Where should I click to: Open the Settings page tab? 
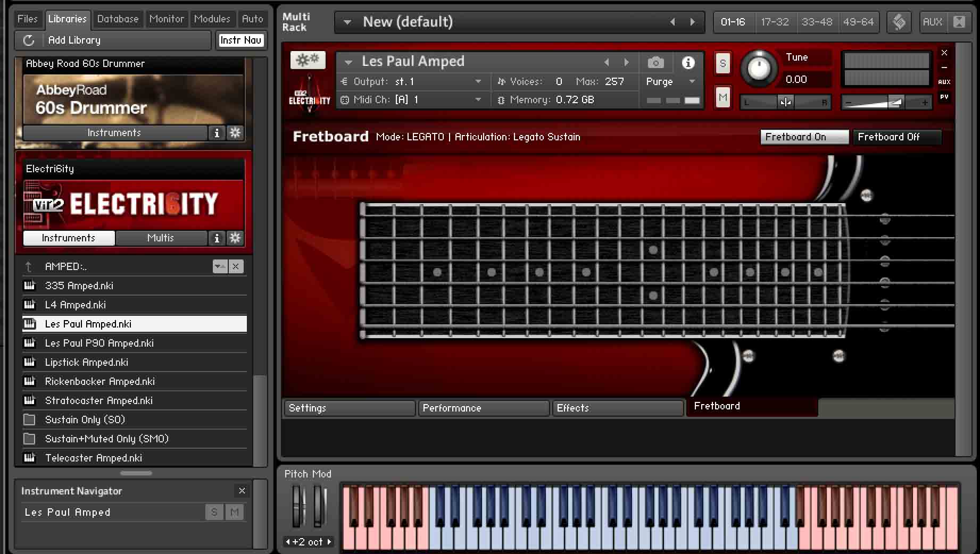coord(349,408)
